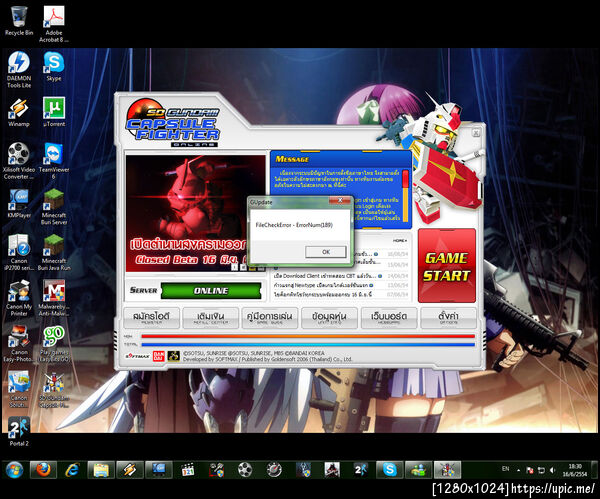Viewport: 600px width, 499px height.
Task: Open Media Player Classic taskbar icon
Action: (188, 470)
